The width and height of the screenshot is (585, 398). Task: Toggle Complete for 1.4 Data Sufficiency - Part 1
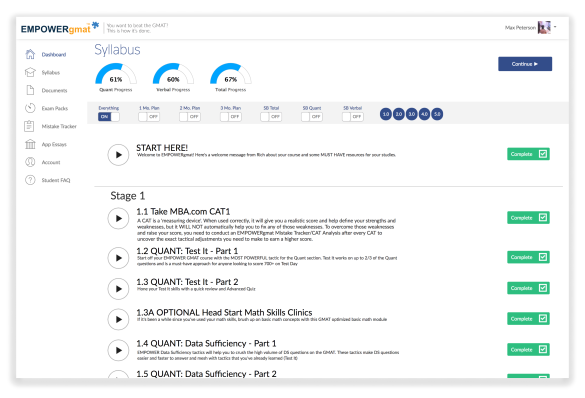543,350
